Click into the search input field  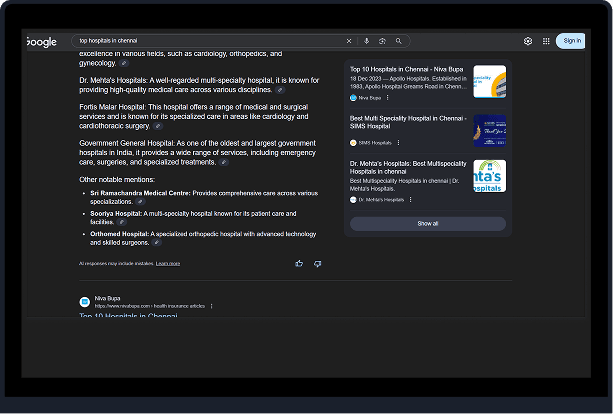point(210,41)
